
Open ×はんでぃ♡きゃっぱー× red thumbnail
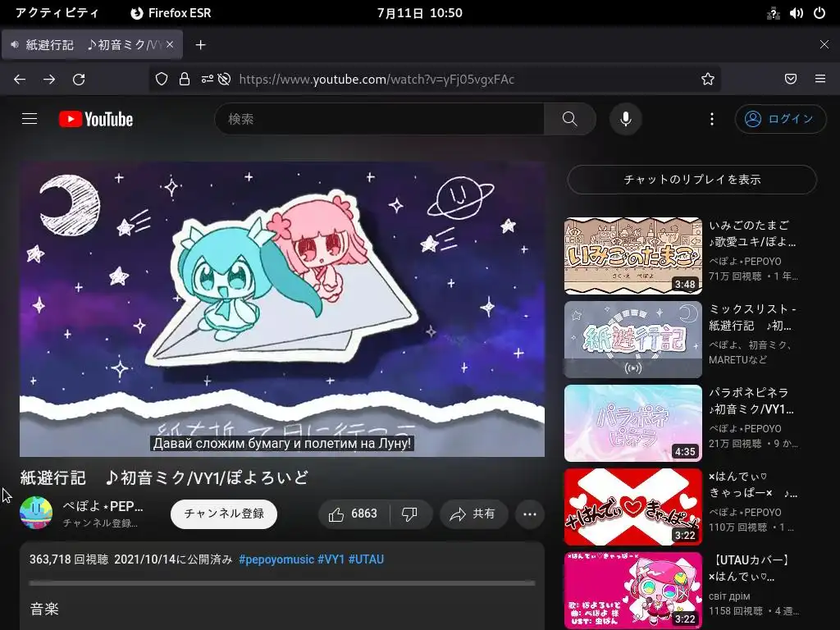coord(633,507)
